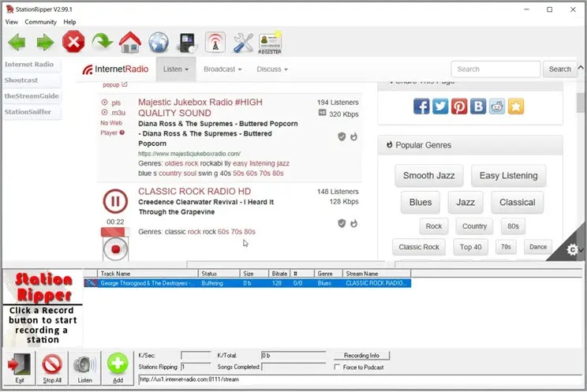Enable the Force to Podcast checkbox
This screenshot has width=587, height=392.
coord(338,368)
